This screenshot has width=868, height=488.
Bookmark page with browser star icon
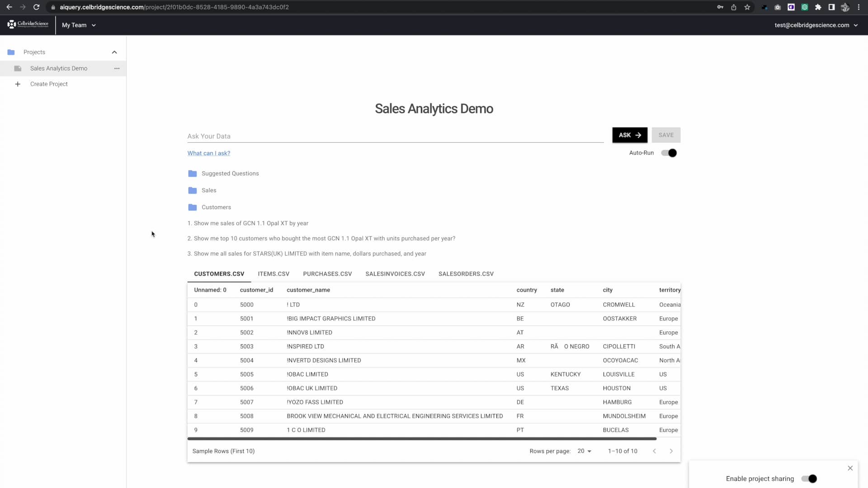coord(747,7)
